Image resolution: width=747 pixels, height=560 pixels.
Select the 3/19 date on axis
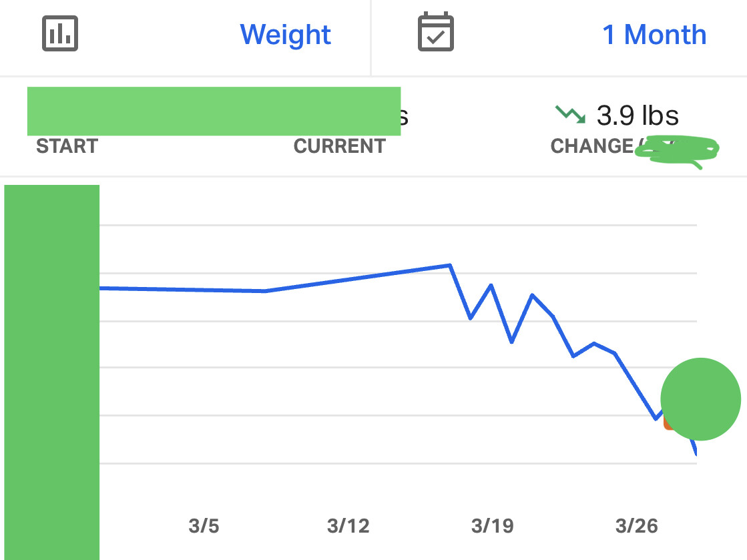pyautogui.click(x=492, y=526)
